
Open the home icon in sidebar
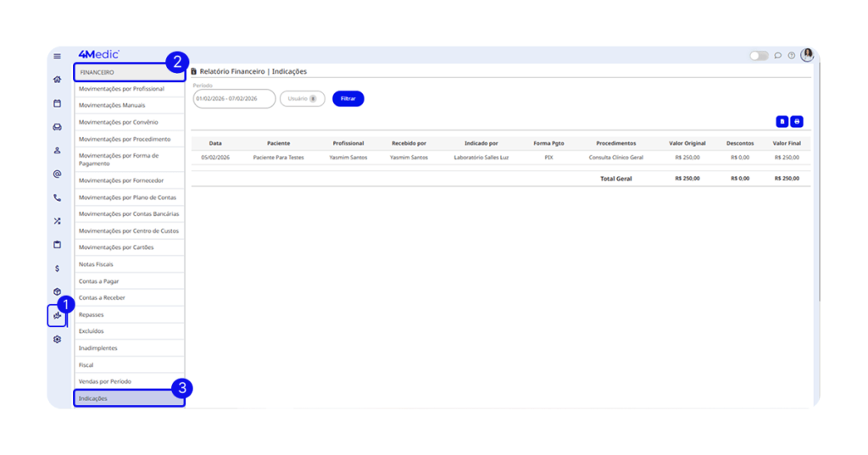[x=57, y=80]
